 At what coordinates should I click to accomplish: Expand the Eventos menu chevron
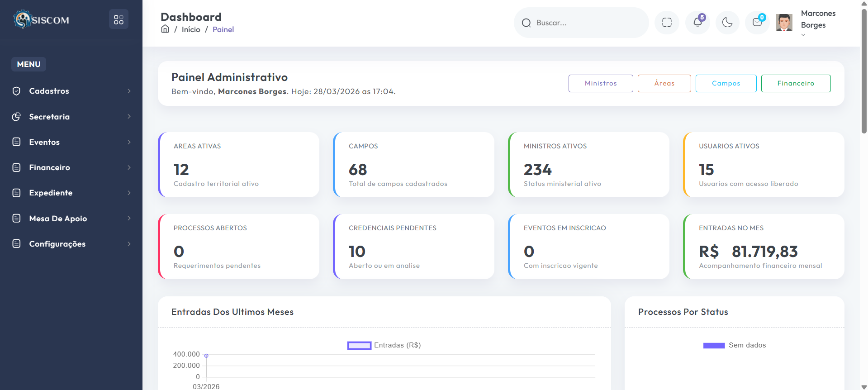[x=129, y=142]
